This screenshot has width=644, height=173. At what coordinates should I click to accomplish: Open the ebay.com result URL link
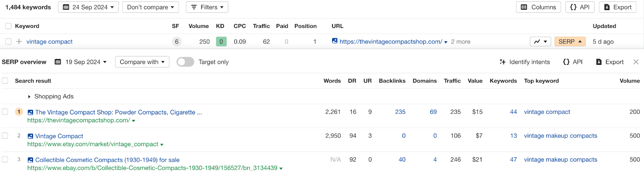click(152, 168)
